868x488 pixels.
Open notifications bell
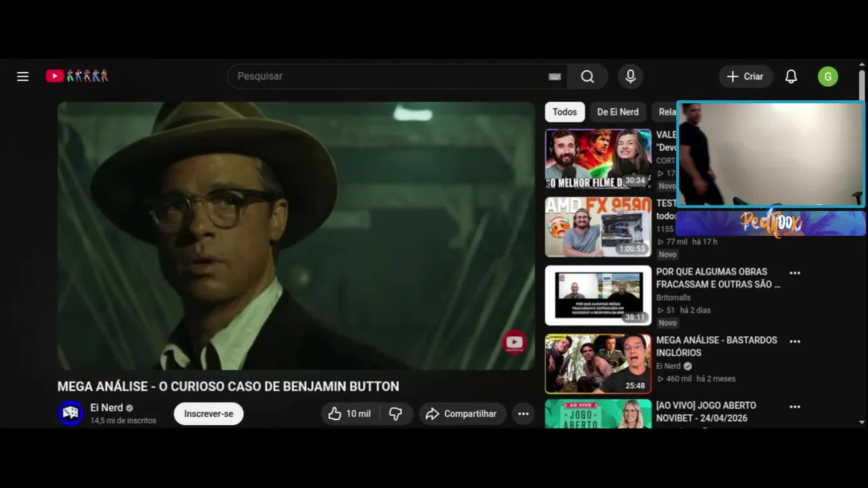791,77
